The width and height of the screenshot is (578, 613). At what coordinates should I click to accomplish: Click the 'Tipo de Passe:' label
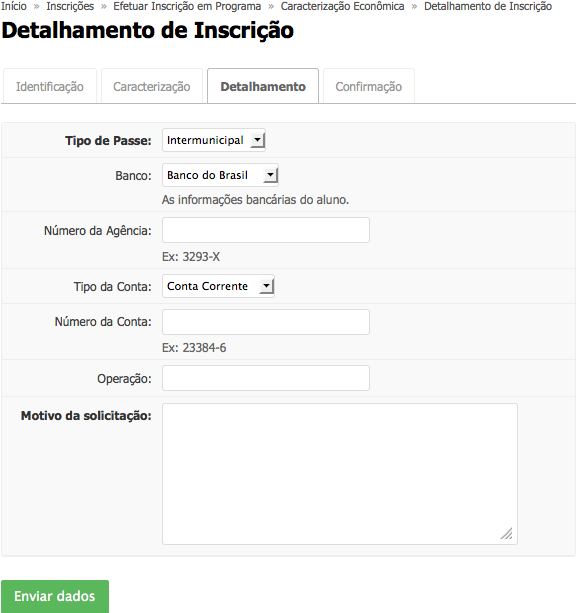point(108,141)
